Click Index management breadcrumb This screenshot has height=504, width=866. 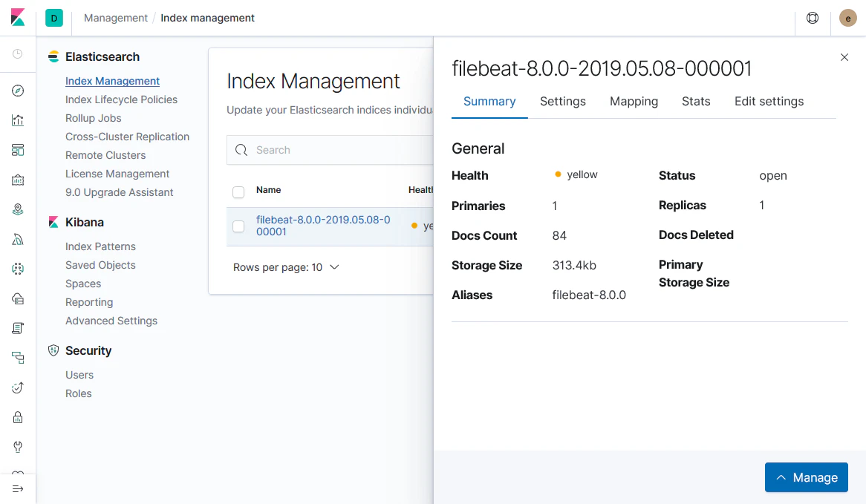pyautogui.click(x=208, y=19)
